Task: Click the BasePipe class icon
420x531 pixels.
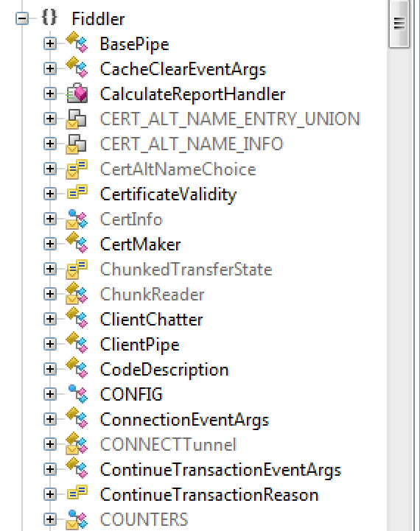Action: tap(77, 43)
